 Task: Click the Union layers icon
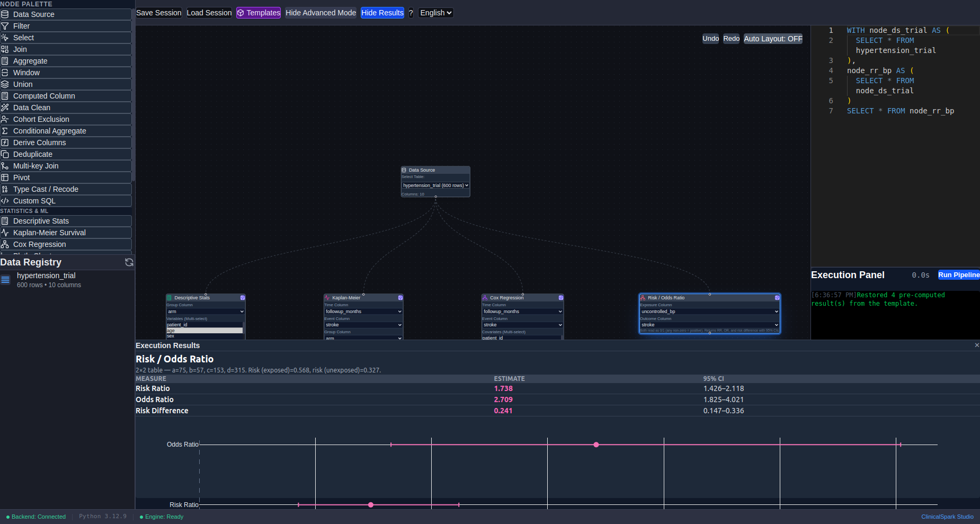tap(5, 84)
